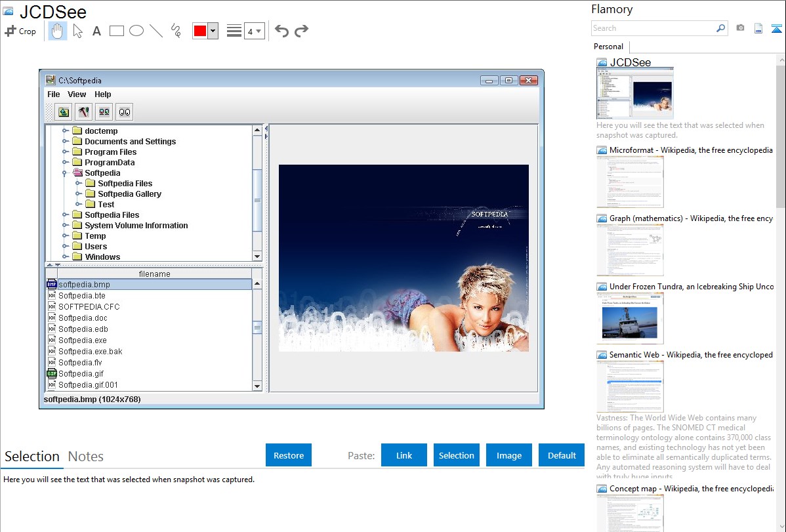Click the Flamory search field
Image resolution: width=786 pixels, height=532 pixels.
point(653,28)
